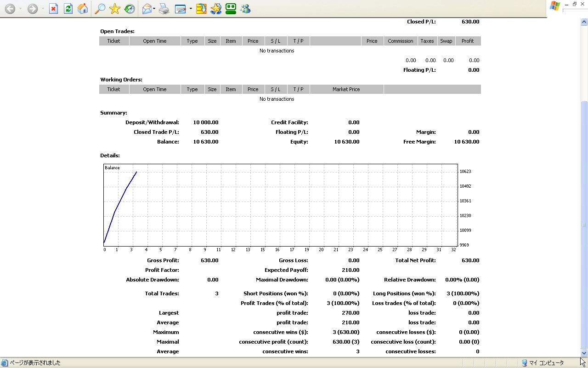Expand the Mail button dropdown arrow
Screen dimensions: 588x368
(154, 9)
